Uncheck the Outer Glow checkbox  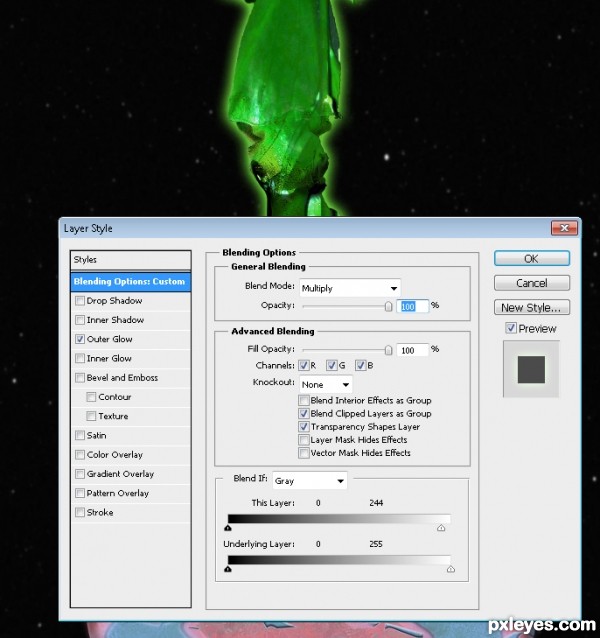(x=80, y=339)
